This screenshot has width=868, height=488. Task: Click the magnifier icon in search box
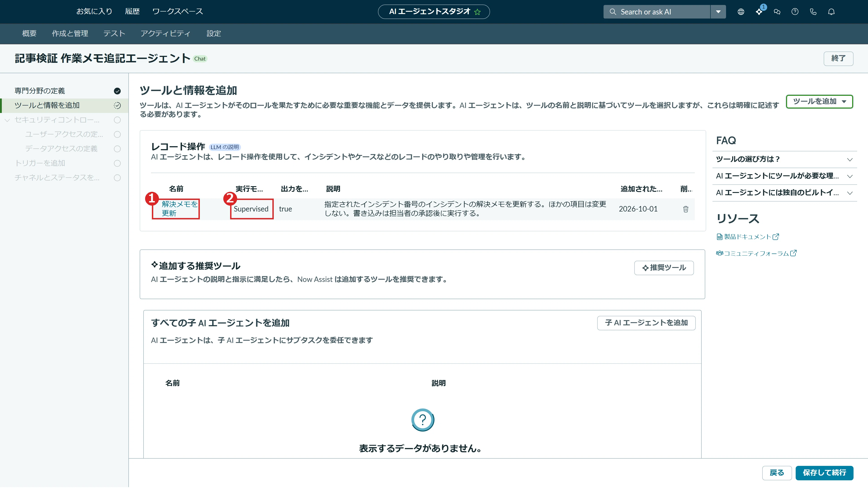[613, 12]
